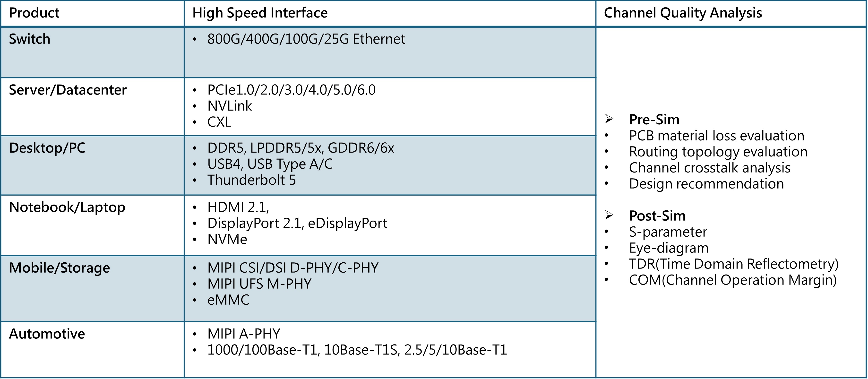Click the MIPI A-PHY entry

(244, 334)
